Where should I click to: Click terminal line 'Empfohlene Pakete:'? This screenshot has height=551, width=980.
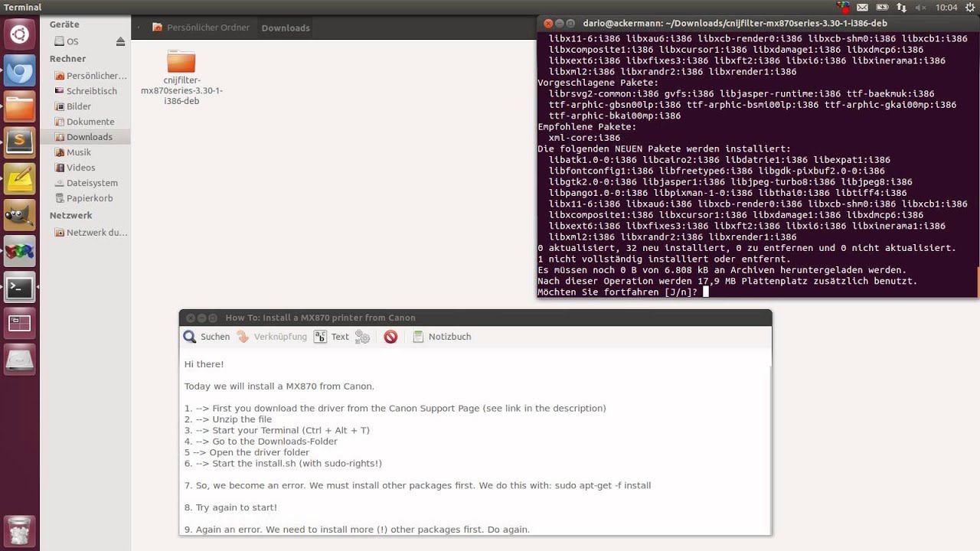click(587, 127)
